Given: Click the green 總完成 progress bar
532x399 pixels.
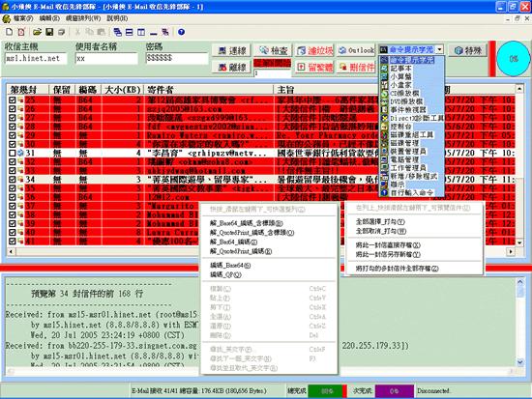Looking at the screenshot, I should 327,391.
